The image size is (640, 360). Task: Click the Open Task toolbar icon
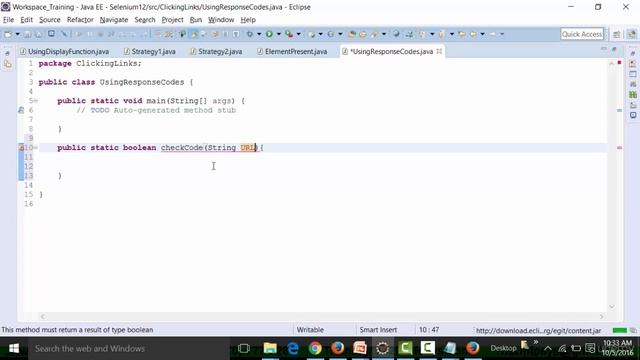[x=362, y=34]
